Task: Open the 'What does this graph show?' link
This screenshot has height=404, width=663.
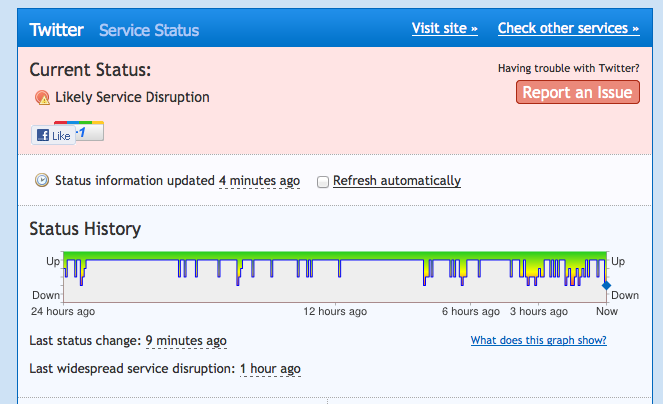Action: point(539,340)
